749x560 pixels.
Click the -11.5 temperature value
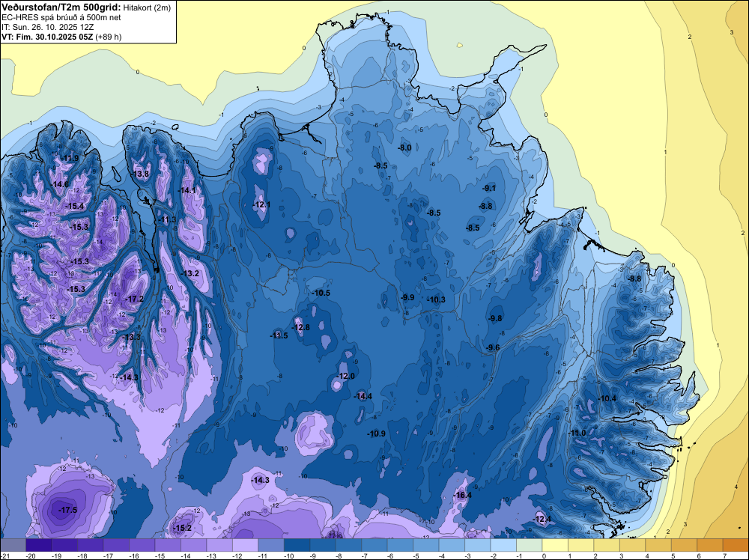pos(279,335)
